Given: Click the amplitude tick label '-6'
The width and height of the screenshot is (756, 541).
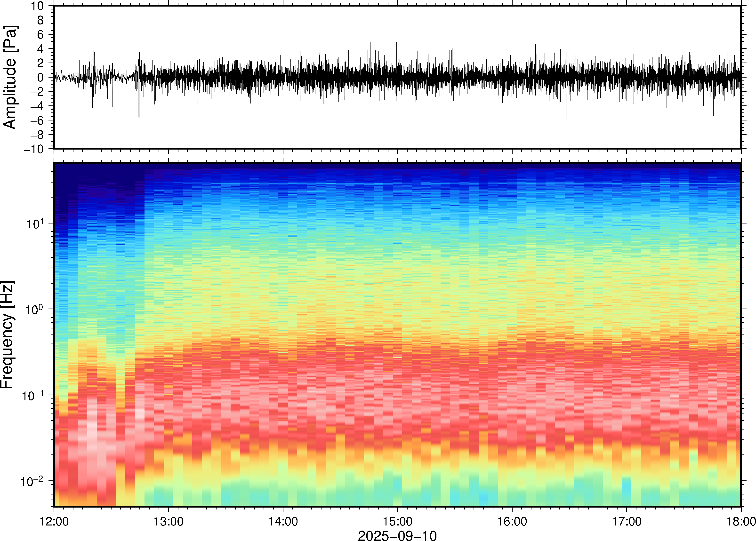Looking at the screenshot, I should [x=37, y=120].
